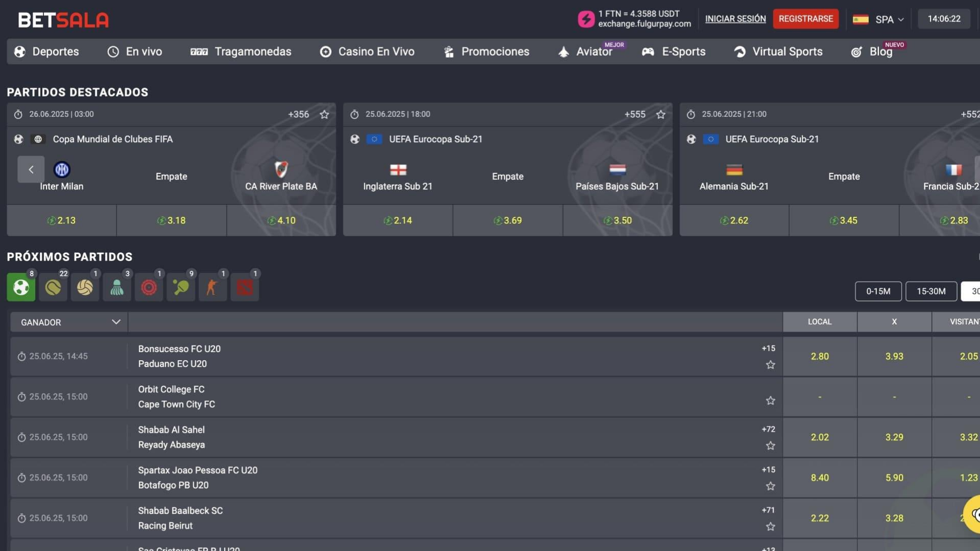Screen dimensions: 980x551
Task: Select draw odds 3.28 for Shabab Baalbeck
Action: pyautogui.click(x=894, y=518)
